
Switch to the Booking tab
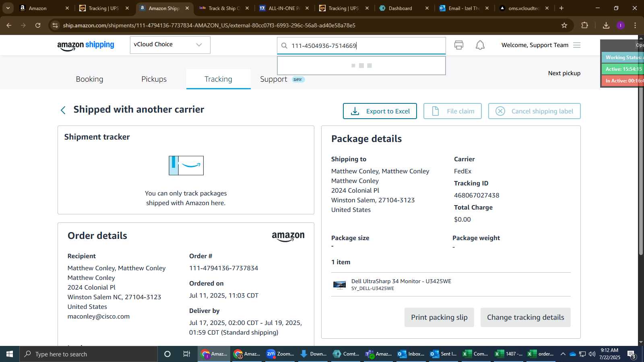[89, 79]
